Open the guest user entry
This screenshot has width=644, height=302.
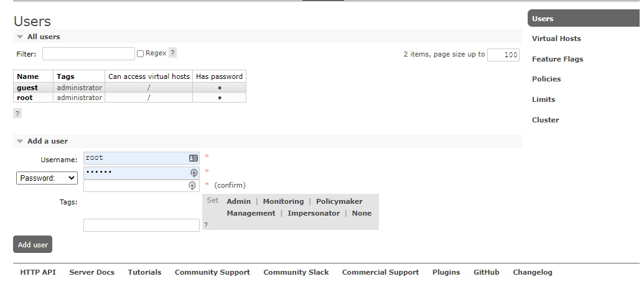tap(27, 88)
